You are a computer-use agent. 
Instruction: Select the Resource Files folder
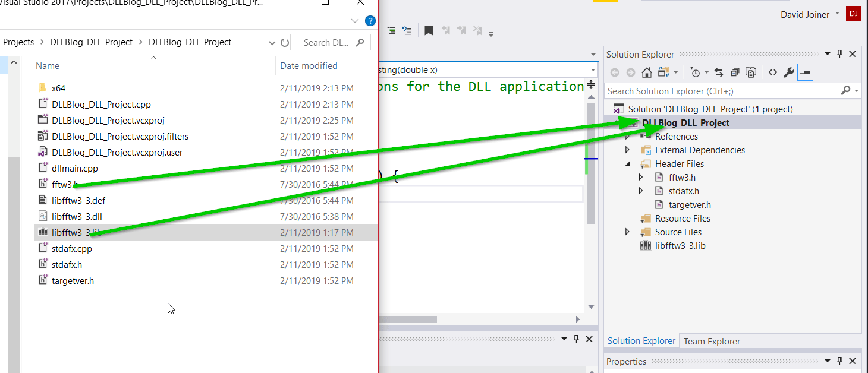[x=683, y=219]
